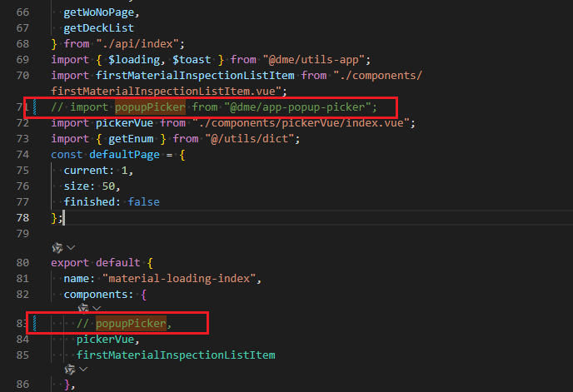Click line number 72 in the gutter
The width and height of the screenshot is (573, 392).
pos(23,122)
